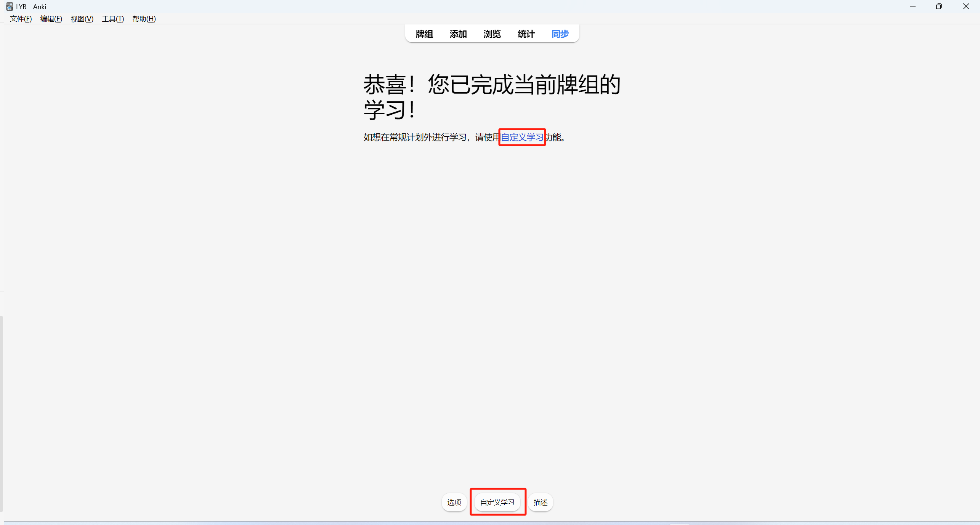This screenshot has width=980, height=525.
Task: Minimize the Anki window
Action: click(x=913, y=6)
